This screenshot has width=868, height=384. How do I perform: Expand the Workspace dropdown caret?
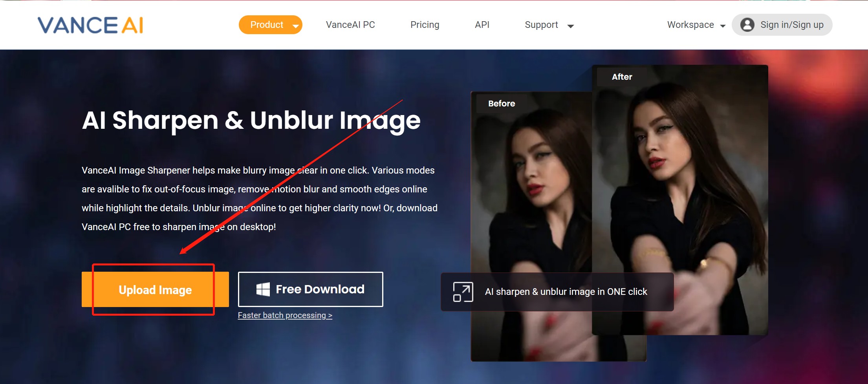pyautogui.click(x=723, y=26)
